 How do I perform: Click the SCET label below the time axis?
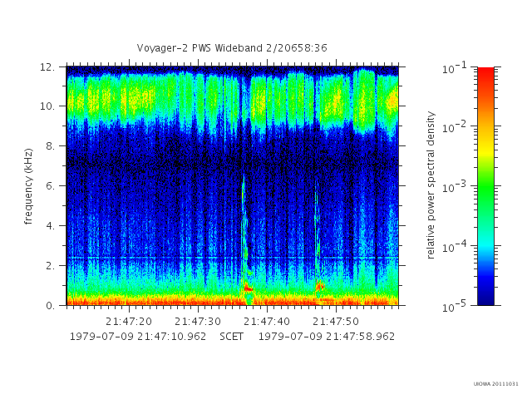pyautogui.click(x=231, y=337)
